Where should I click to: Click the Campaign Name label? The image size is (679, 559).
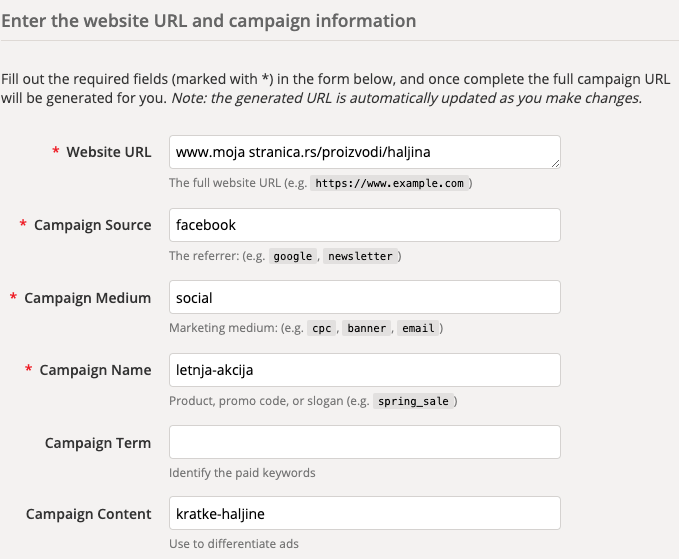[95, 370]
